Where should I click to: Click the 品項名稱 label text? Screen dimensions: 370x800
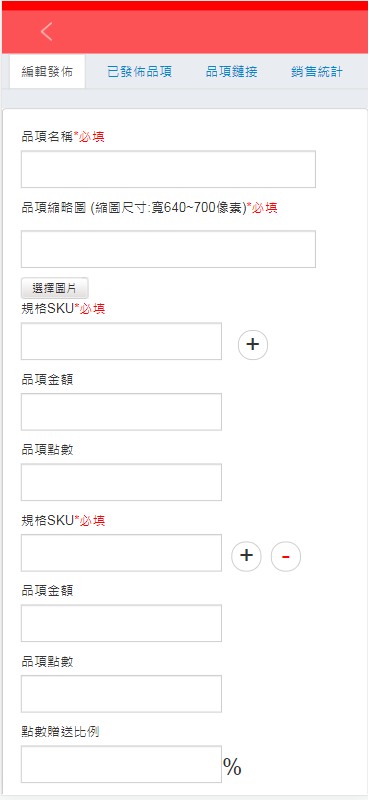(x=47, y=137)
